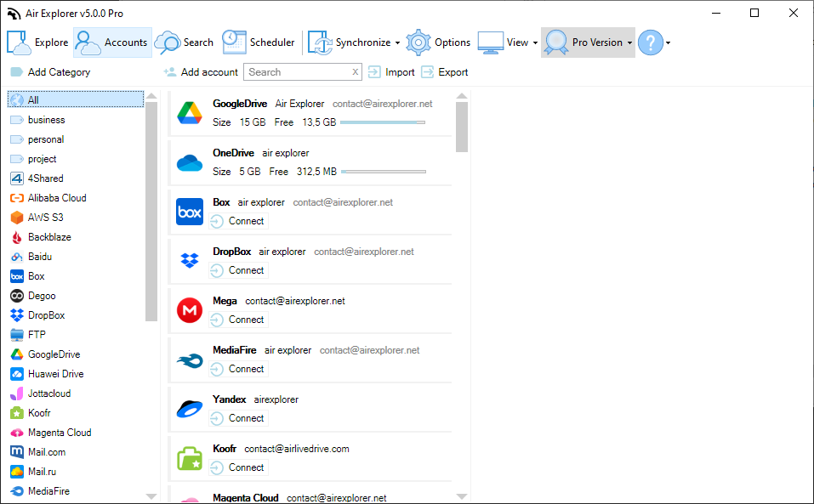Select the project category

click(34, 159)
